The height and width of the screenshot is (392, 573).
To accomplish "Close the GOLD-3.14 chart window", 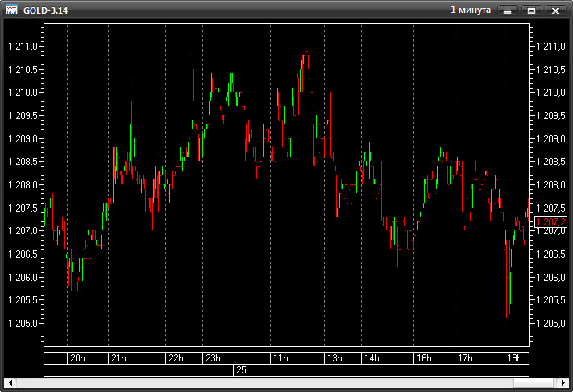I will (x=555, y=10).
